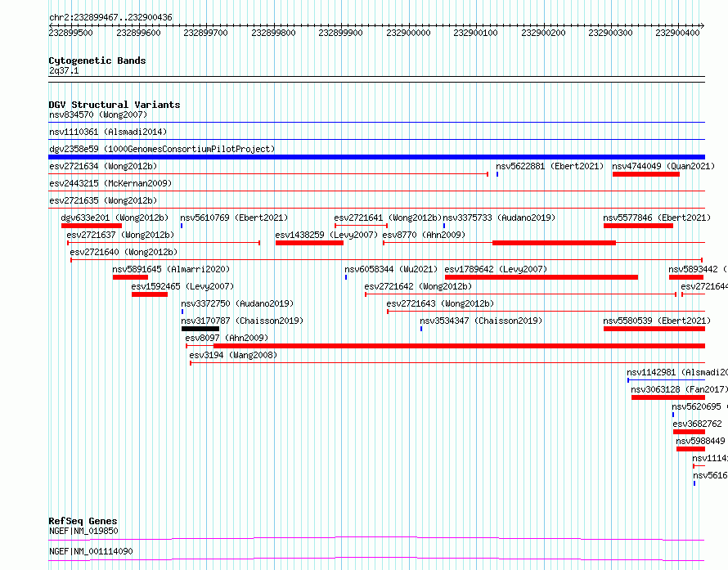Select the red nsv5577846 variant bar

(638, 226)
